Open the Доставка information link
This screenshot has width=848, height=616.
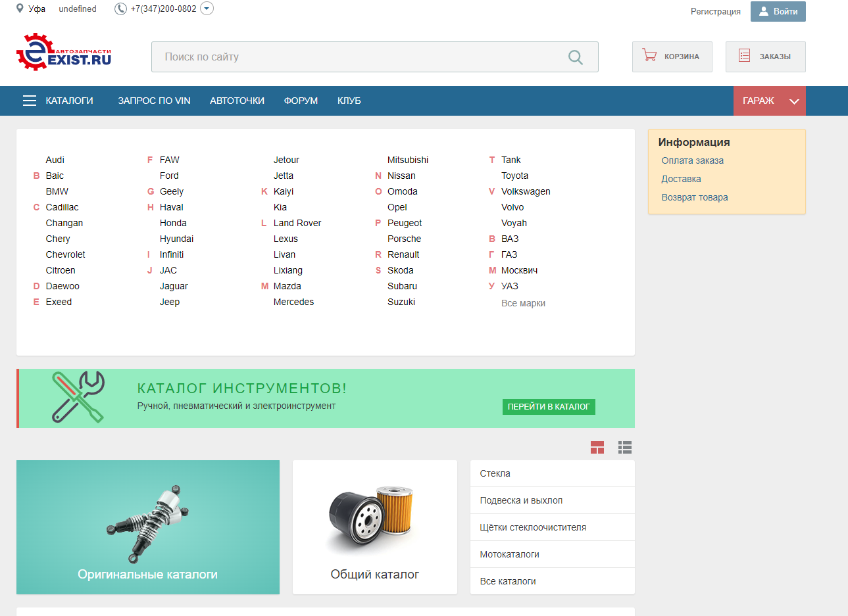tap(682, 179)
